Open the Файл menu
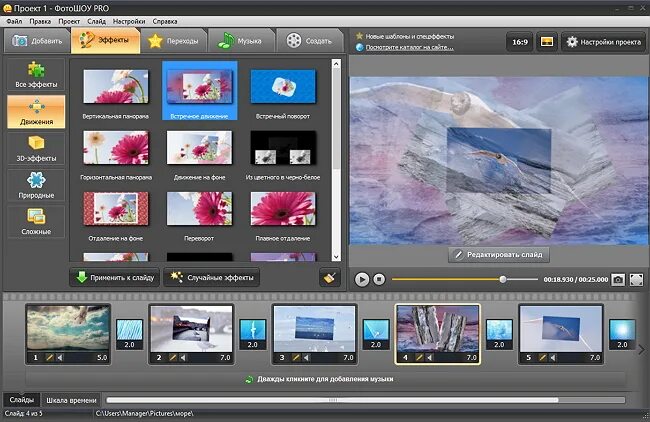The height and width of the screenshot is (422, 650). (x=15, y=21)
